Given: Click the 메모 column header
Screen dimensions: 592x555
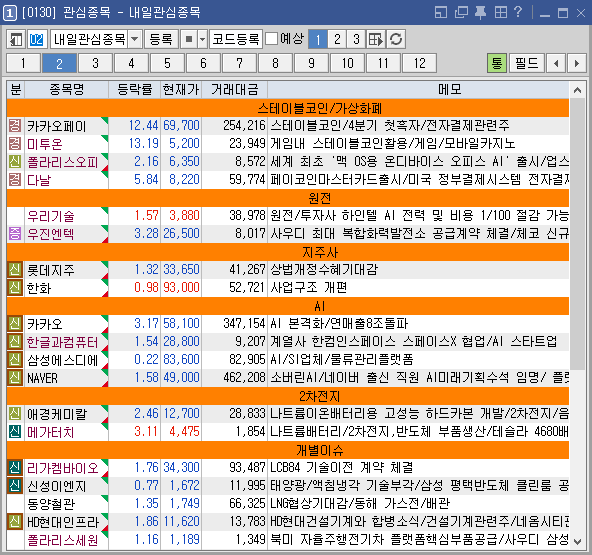Looking at the screenshot, I should (x=418, y=89).
